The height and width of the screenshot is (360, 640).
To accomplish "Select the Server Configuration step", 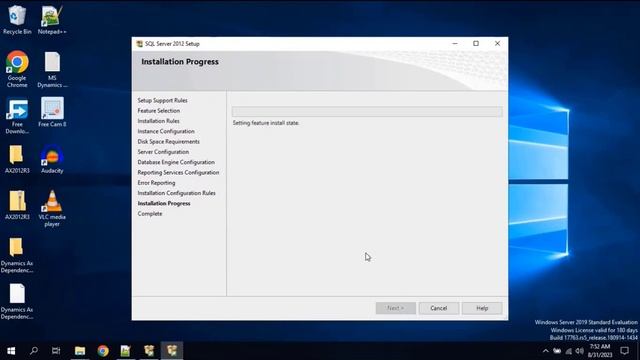I will point(163,152).
